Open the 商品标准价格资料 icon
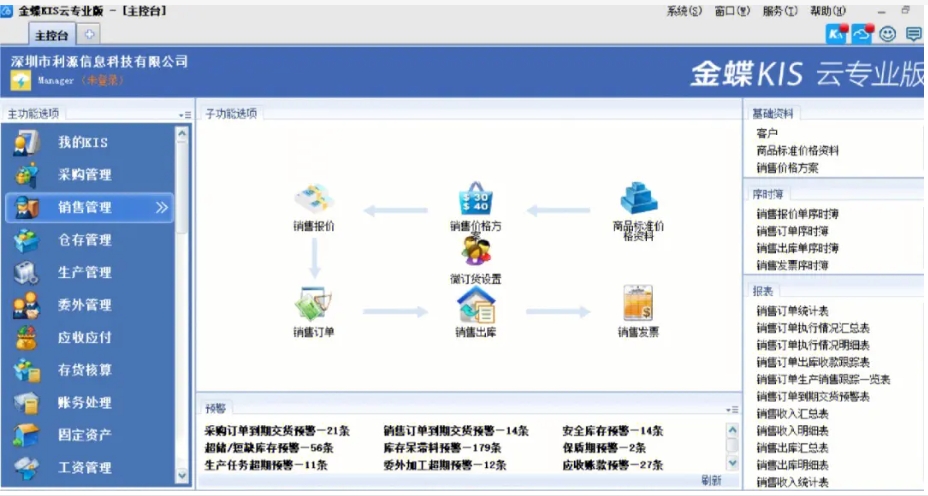This screenshot has height=496, width=928. pos(639,199)
